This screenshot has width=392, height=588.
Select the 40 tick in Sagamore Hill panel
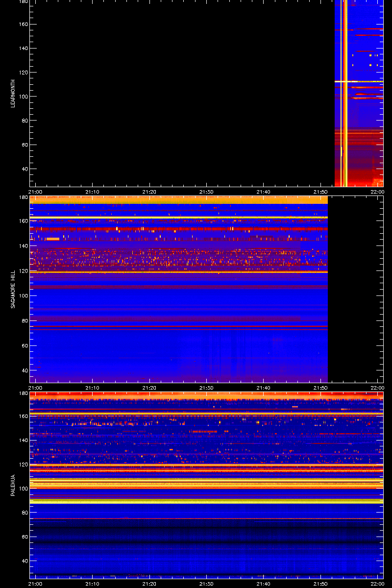tap(25, 370)
